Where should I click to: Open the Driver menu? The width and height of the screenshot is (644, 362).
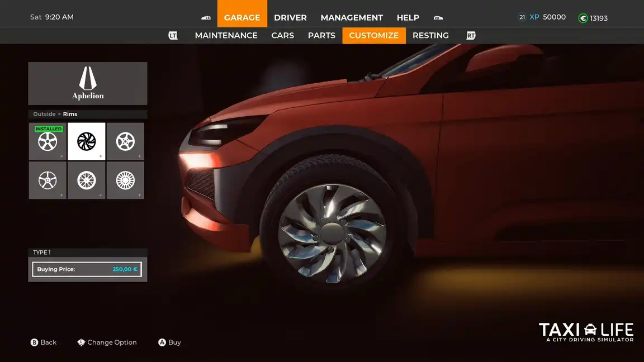290,17
